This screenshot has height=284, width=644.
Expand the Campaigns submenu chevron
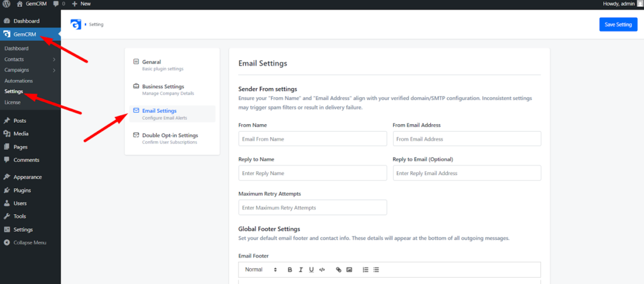(54, 70)
